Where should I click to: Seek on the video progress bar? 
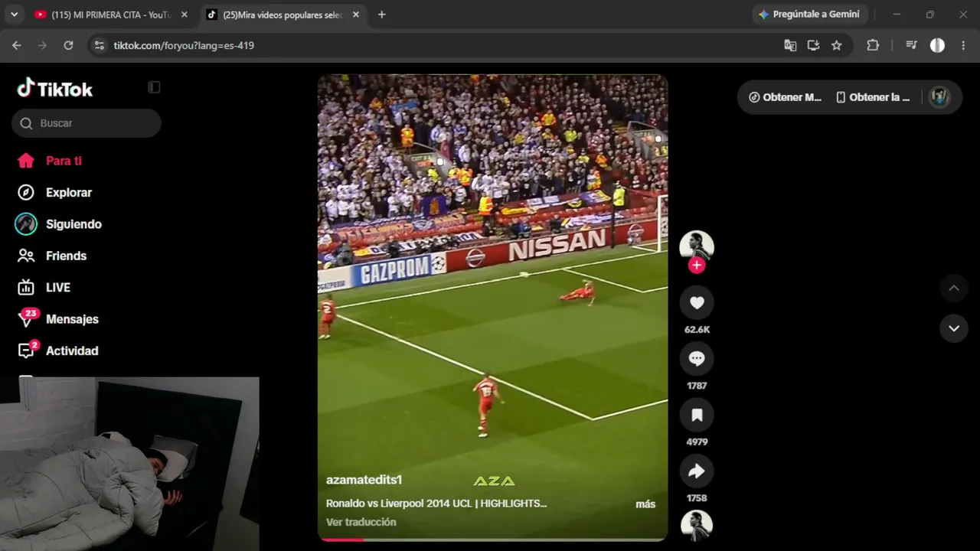(x=492, y=540)
